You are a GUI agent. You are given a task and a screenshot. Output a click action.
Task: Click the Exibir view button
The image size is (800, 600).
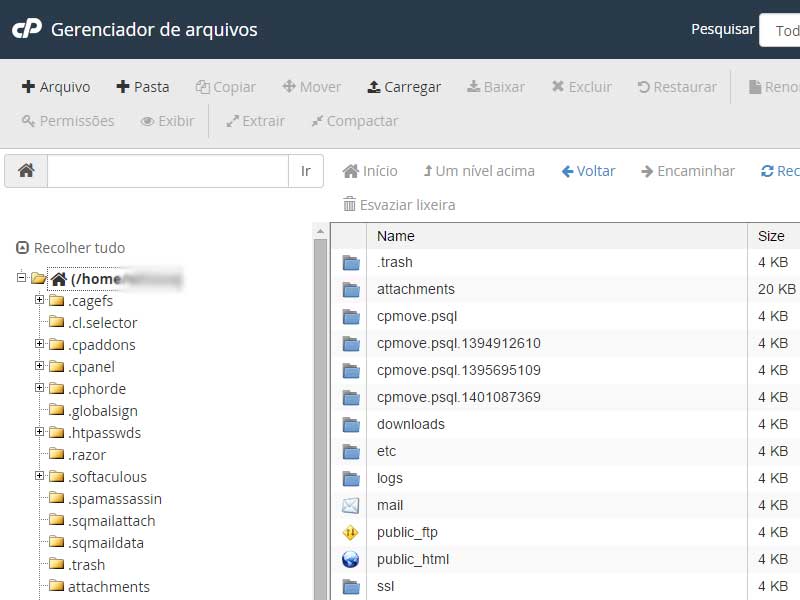click(x=167, y=121)
